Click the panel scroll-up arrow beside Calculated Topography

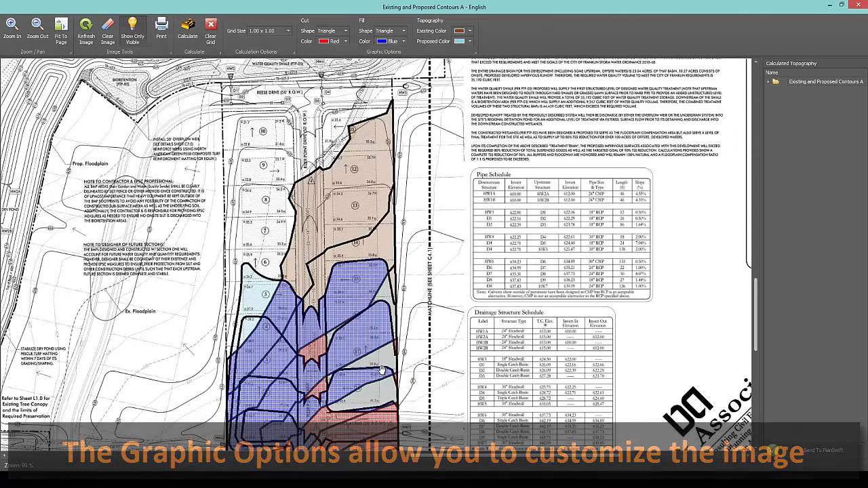tap(756, 63)
